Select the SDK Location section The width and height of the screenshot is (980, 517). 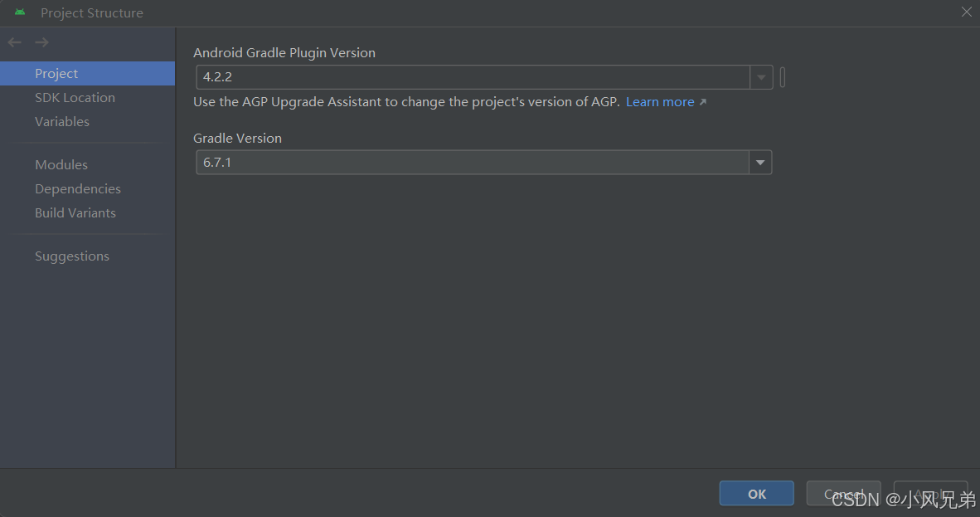click(x=75, y=97)
